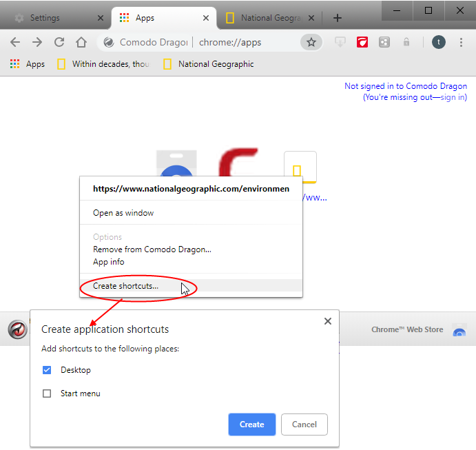Go back using the back arrow

[x=15, y=42]
